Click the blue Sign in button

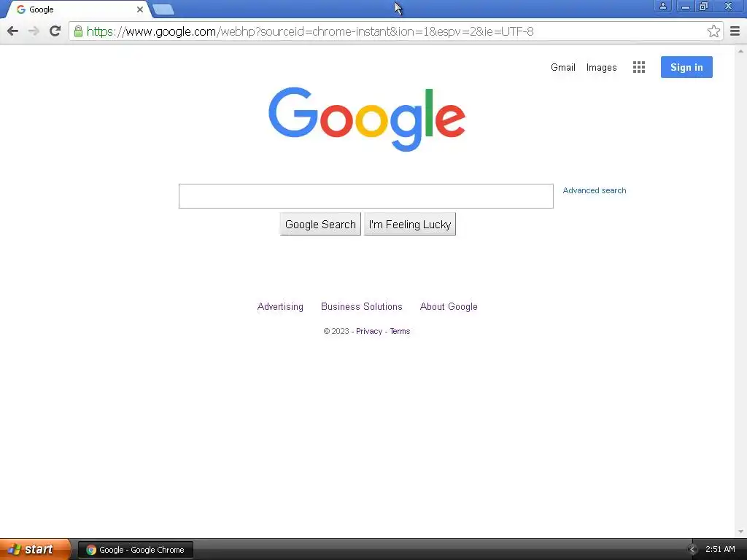tap(686, 67)
